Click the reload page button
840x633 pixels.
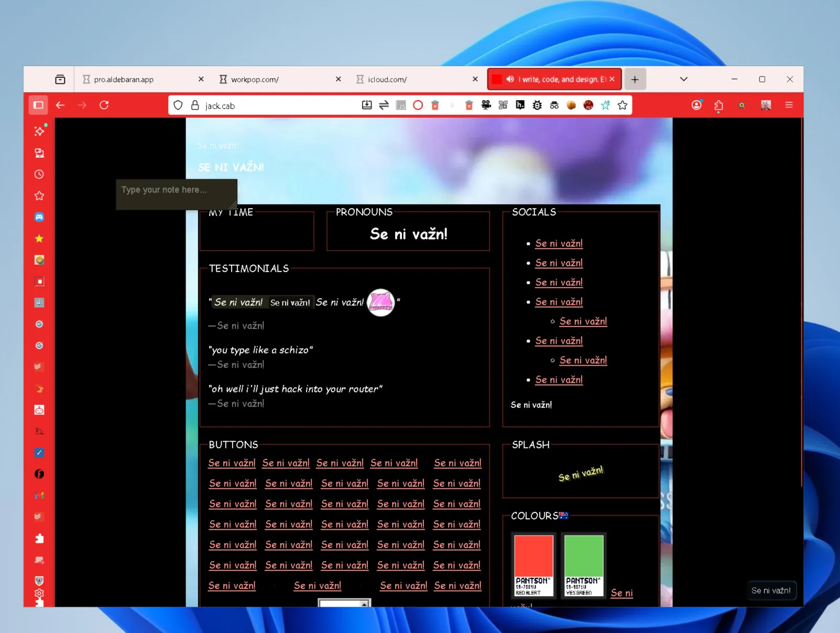coord(104,105)
